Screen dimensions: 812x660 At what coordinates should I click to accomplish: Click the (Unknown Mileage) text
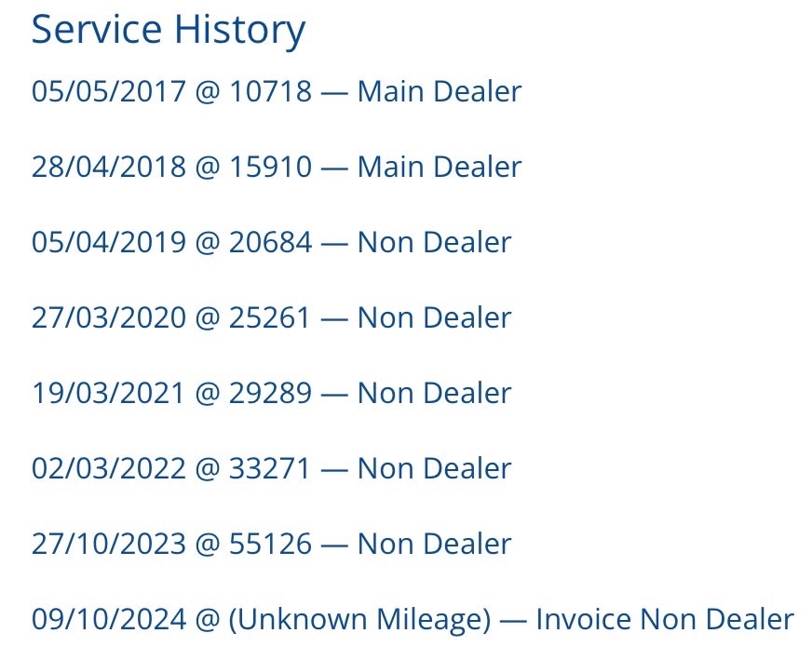point(359,620)
